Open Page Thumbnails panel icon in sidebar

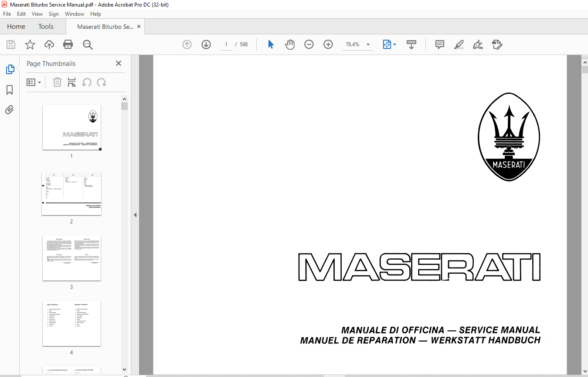(x=10, y=69)
